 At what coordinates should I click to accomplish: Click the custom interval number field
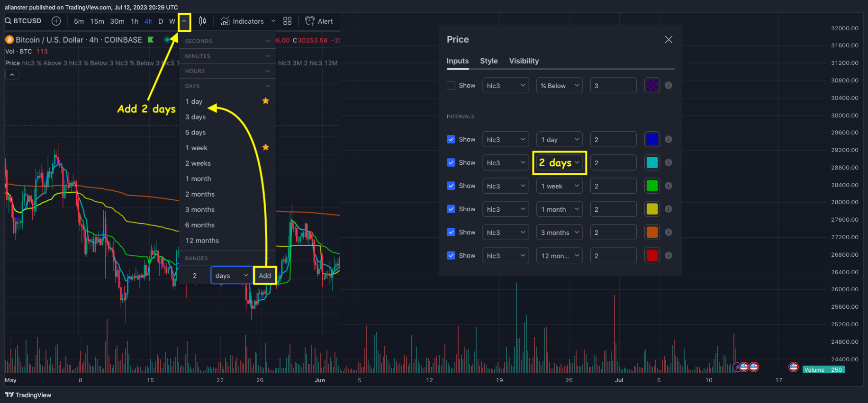point(194,276)
